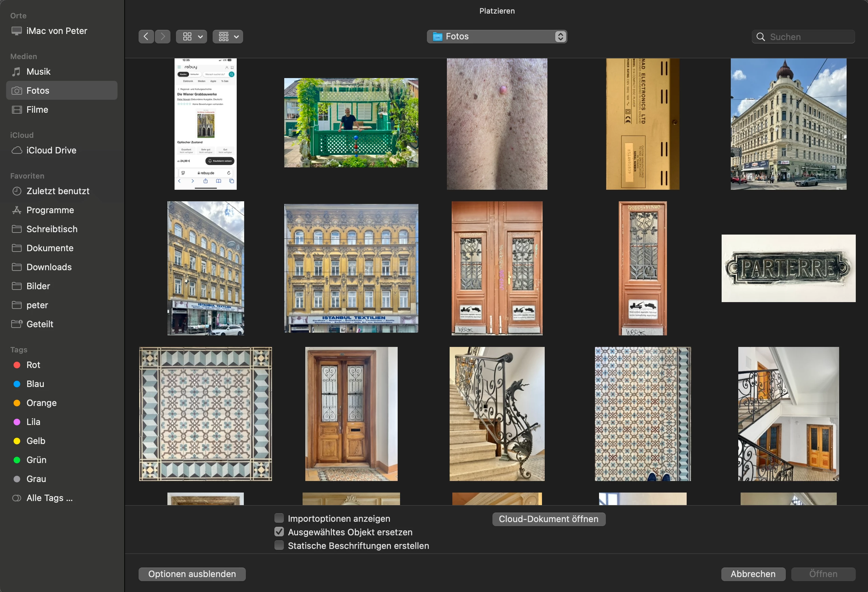This screenshot has height=592, width=868.
Task: Click the forward navigation arrow
Action: pos(162,37)
